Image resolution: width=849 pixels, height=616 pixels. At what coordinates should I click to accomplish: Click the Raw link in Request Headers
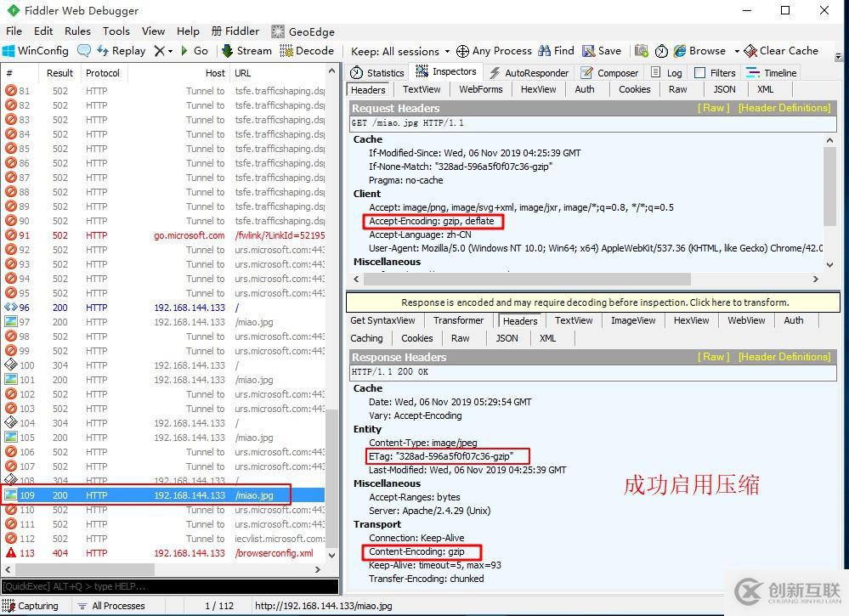pos(712,107)
